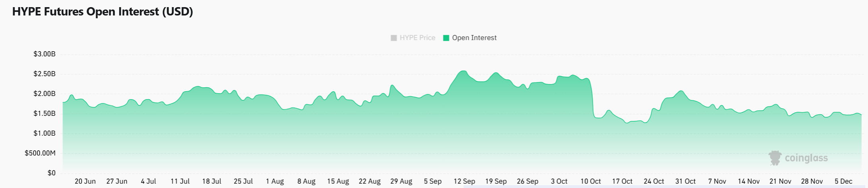Click the green Open Interest legend square
Viewport: 868px width, 188px height.
[x=446, y=38]
